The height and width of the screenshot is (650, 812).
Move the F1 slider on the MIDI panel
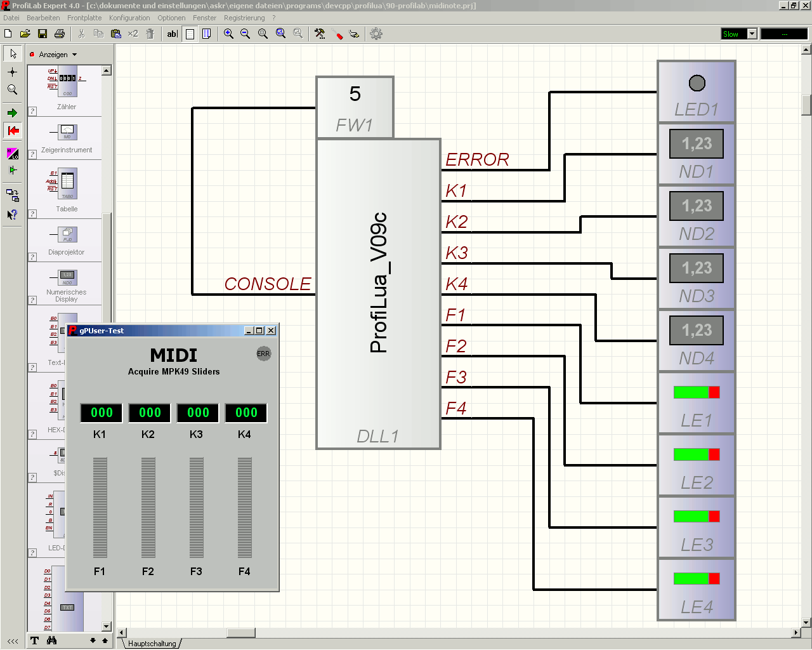(100, 508)
